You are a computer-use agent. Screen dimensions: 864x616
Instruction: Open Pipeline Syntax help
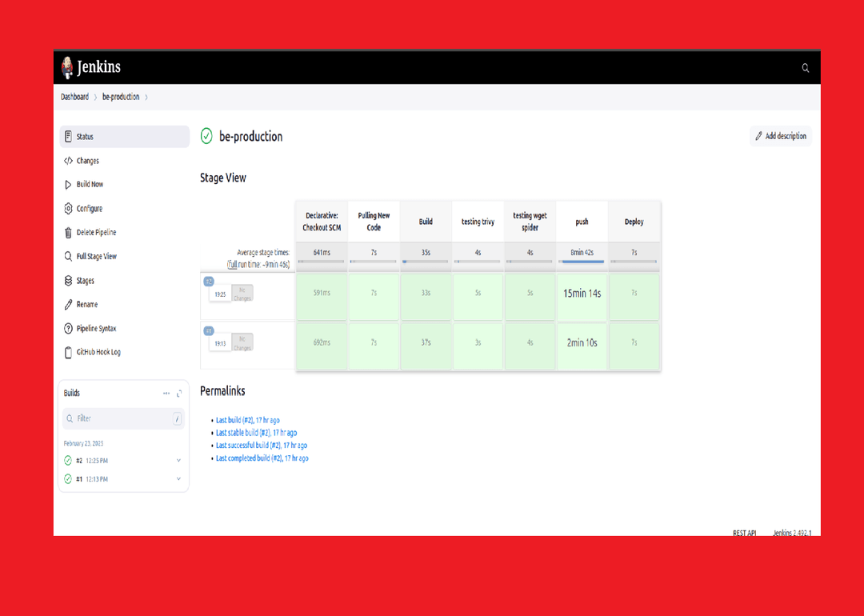click(96, 329)
